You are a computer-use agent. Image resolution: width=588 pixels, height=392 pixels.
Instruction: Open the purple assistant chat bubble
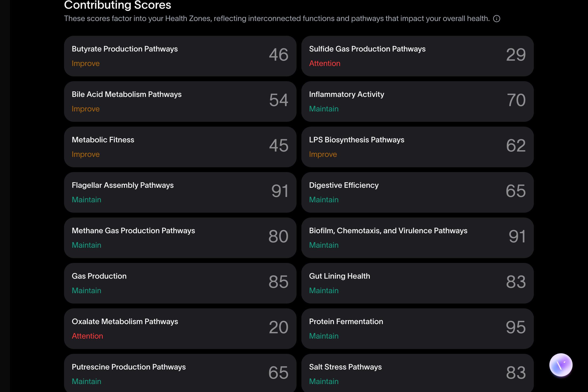tap(561, 365)
